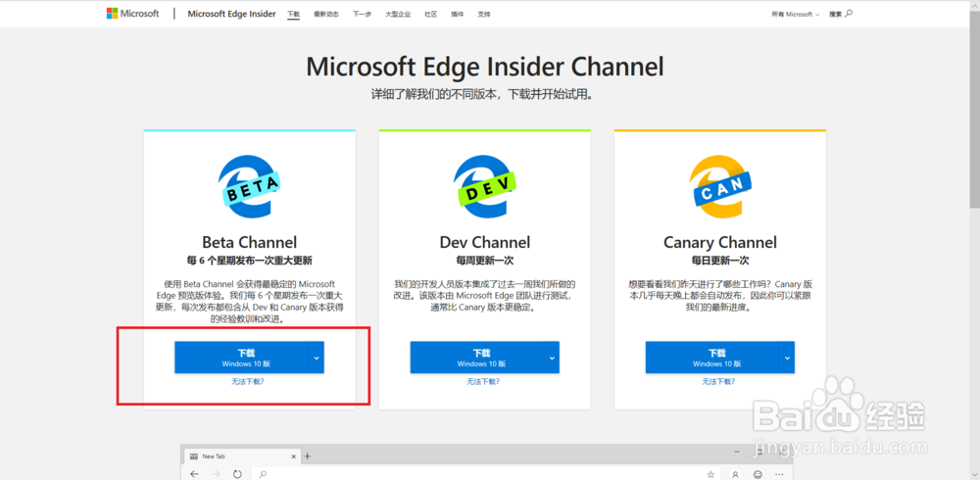Image resolution: width=980 pixels, height=480 pixels.
Task: Click the address bar in preview browser
Action: [484, 474]
